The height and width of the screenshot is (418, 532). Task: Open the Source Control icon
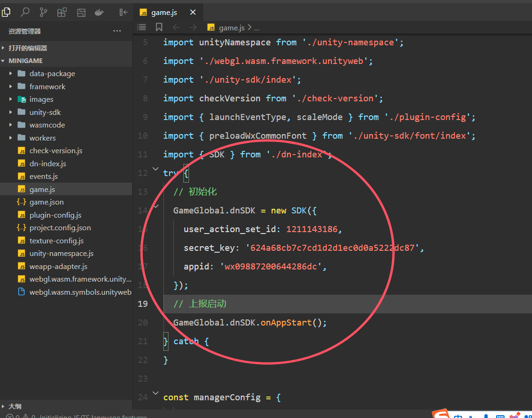click(x=43, y=13)
